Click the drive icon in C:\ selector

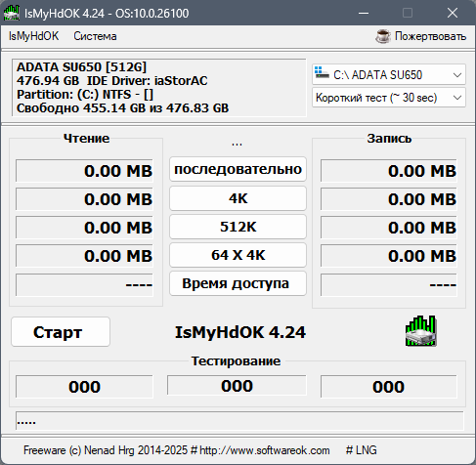pos(322,72)
